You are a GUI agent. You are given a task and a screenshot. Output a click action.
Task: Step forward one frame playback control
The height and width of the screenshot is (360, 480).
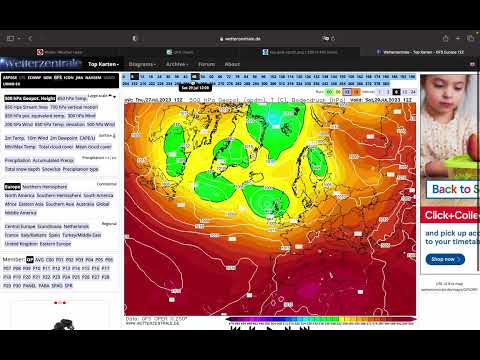pos(287,329)
